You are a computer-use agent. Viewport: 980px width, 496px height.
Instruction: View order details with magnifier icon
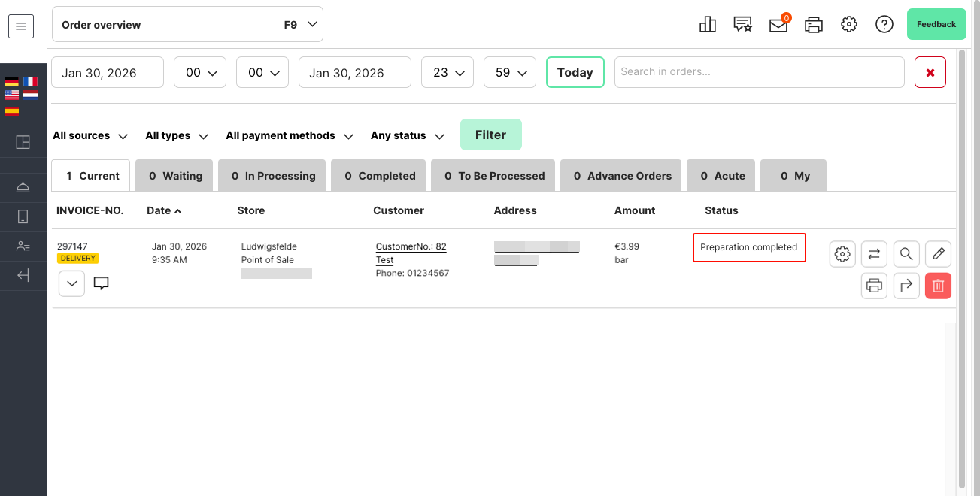pyautogui.click(x=906, y=254)
